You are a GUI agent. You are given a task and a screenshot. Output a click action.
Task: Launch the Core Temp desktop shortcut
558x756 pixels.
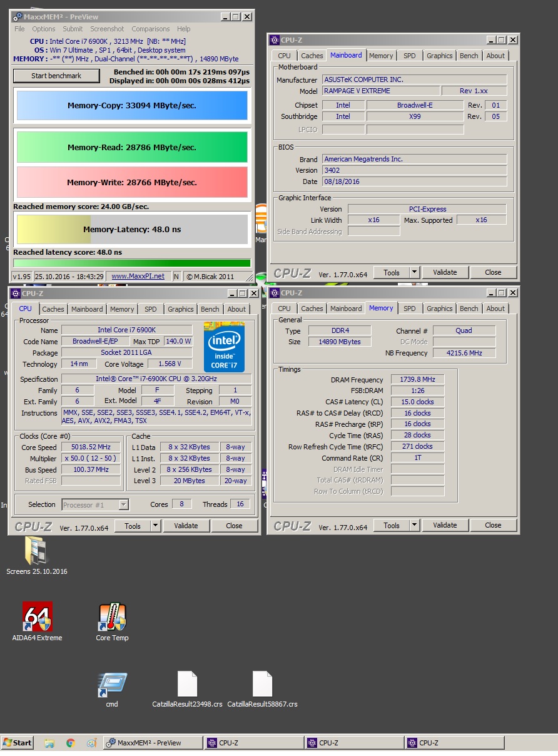tap(112, 616)
